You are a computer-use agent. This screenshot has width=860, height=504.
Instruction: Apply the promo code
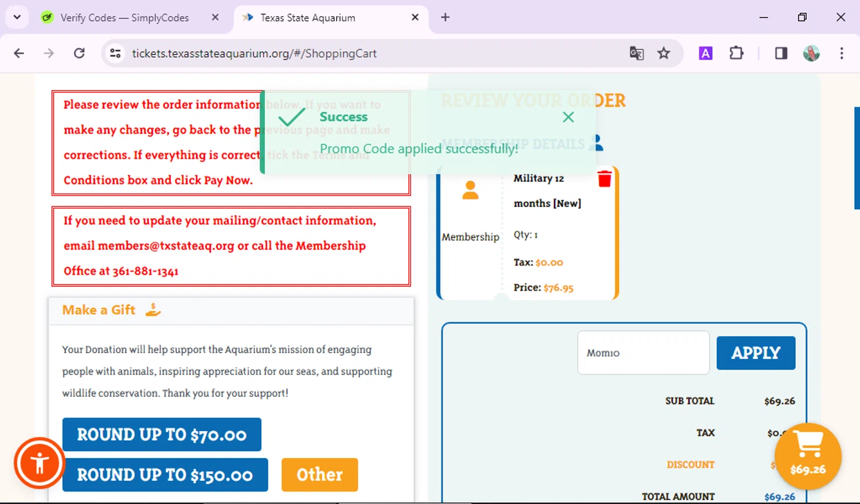(756, 353)
